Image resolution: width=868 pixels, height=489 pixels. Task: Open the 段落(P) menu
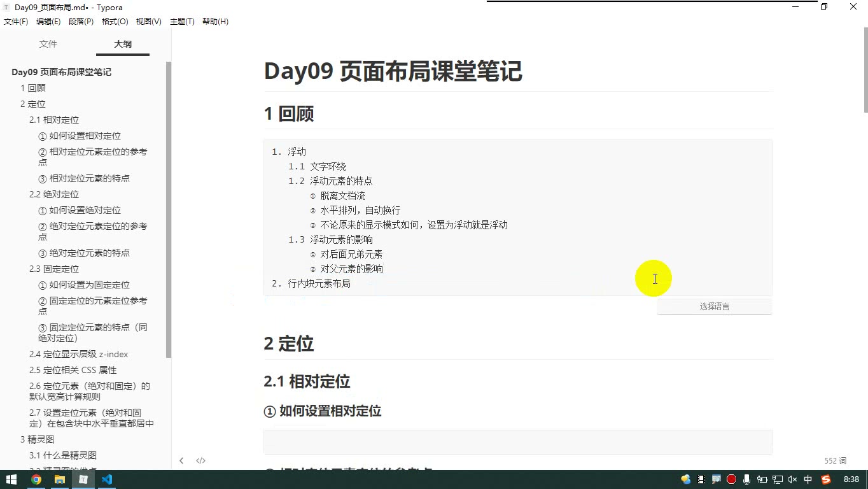81,22
